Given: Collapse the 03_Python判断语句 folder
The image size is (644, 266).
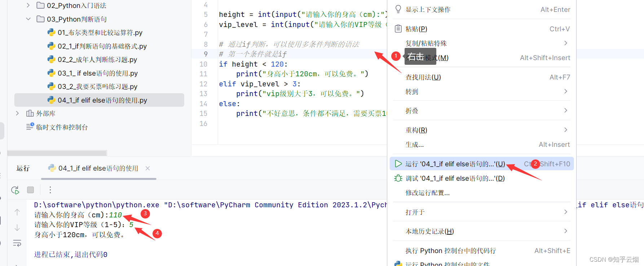Looking at the screenshot, I should 28,19.
